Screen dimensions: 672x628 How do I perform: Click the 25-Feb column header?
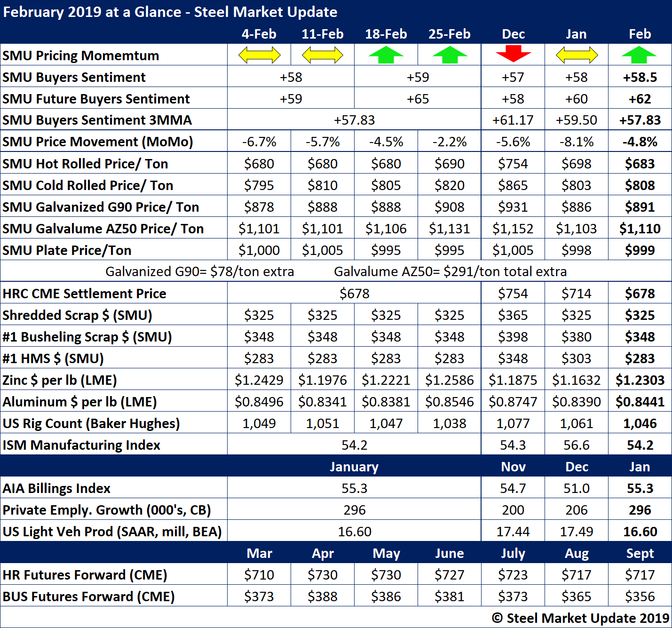pyautogui.click(x=450, y=34)
